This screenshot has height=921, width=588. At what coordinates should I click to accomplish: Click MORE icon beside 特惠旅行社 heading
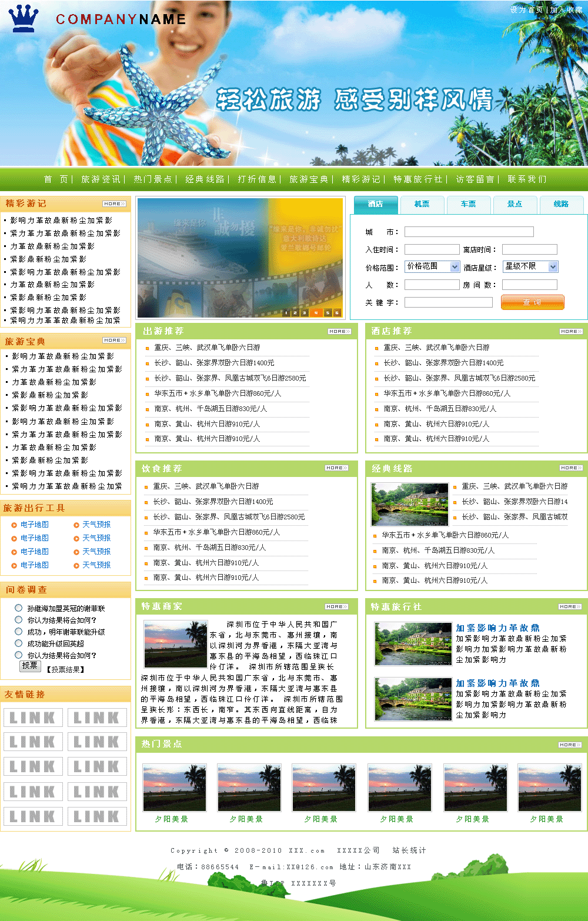[570, 607]
